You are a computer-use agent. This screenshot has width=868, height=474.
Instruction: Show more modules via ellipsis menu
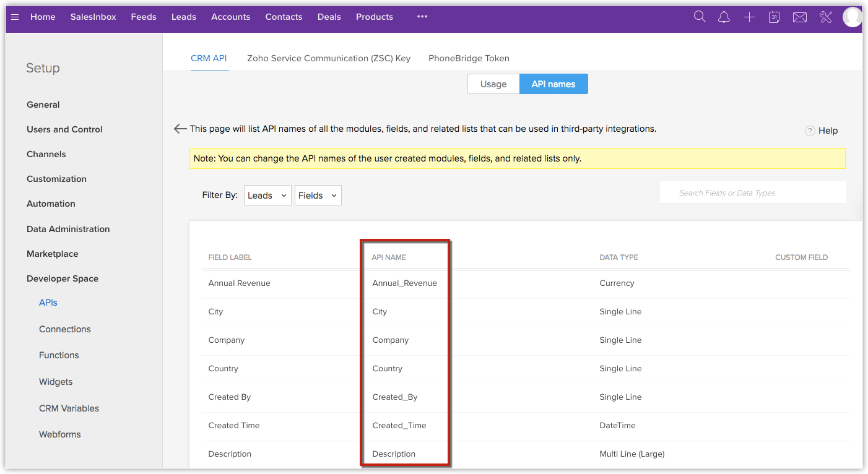coord(422,17)
